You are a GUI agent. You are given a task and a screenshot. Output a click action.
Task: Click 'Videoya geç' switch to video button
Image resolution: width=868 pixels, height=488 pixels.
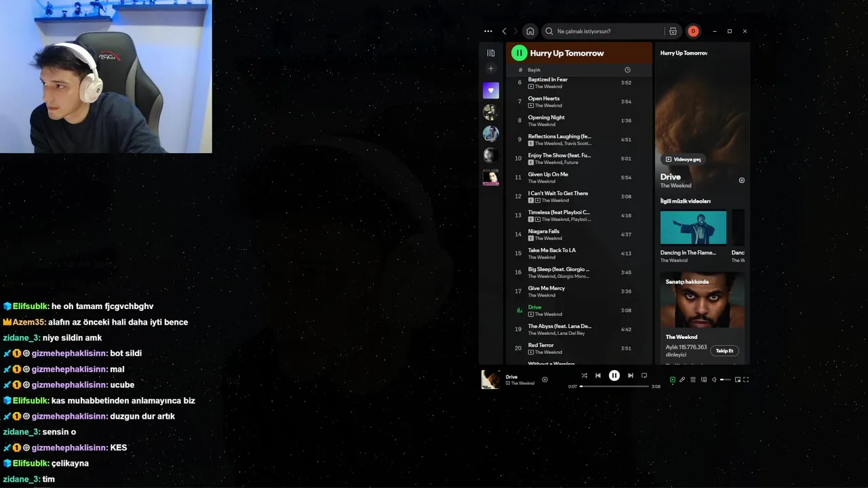[x=683, y=159]
